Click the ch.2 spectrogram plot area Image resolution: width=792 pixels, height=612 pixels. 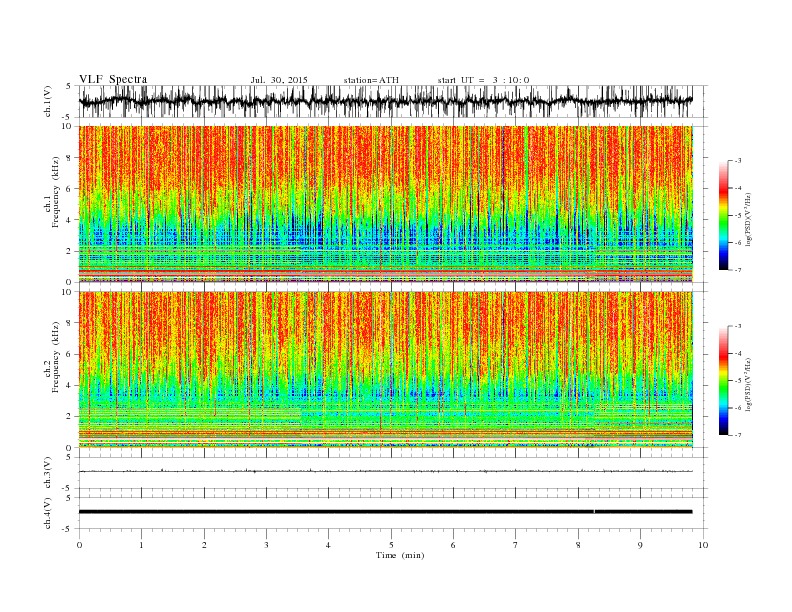(x=386, y=369)
